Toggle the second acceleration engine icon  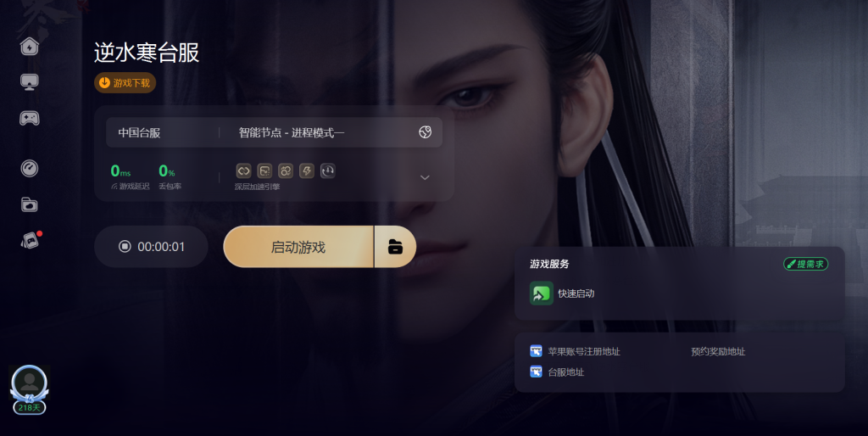[264, 170]
